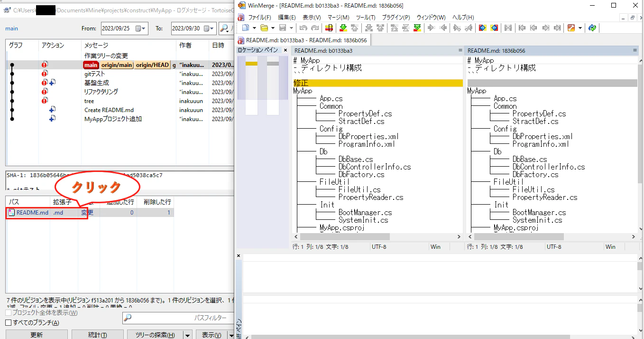The image size is (644, 339).
Task: Click the Open folder icon in WinMerge toolbar
Action: pyautogui.click(x=264, y=28)
